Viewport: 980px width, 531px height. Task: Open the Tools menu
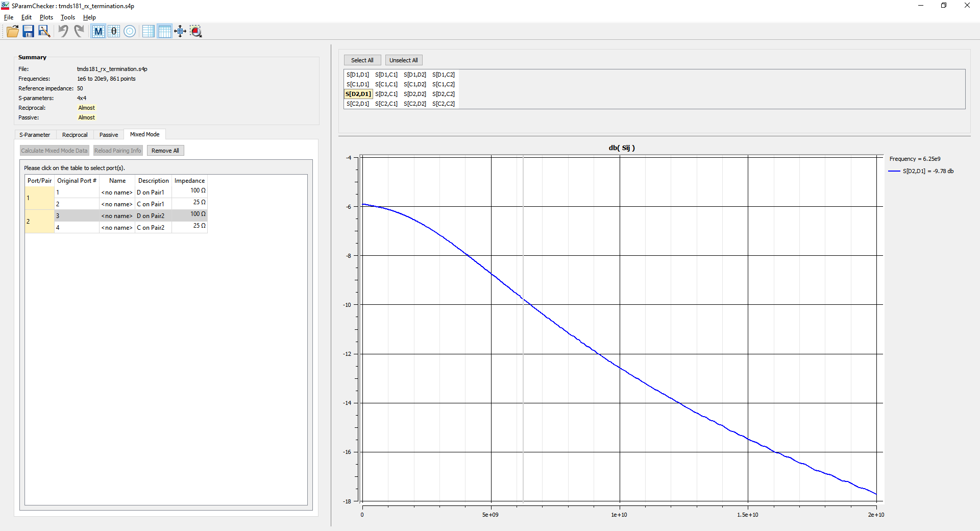(x=68, y=17)
